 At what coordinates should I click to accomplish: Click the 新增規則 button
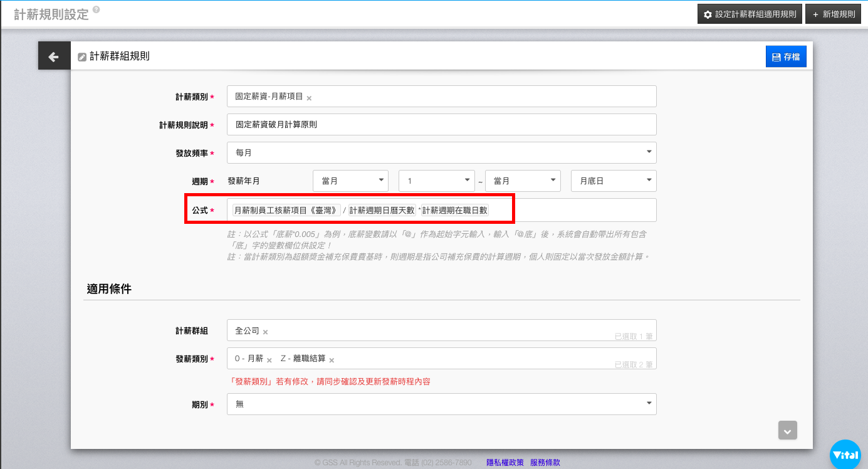832,14
